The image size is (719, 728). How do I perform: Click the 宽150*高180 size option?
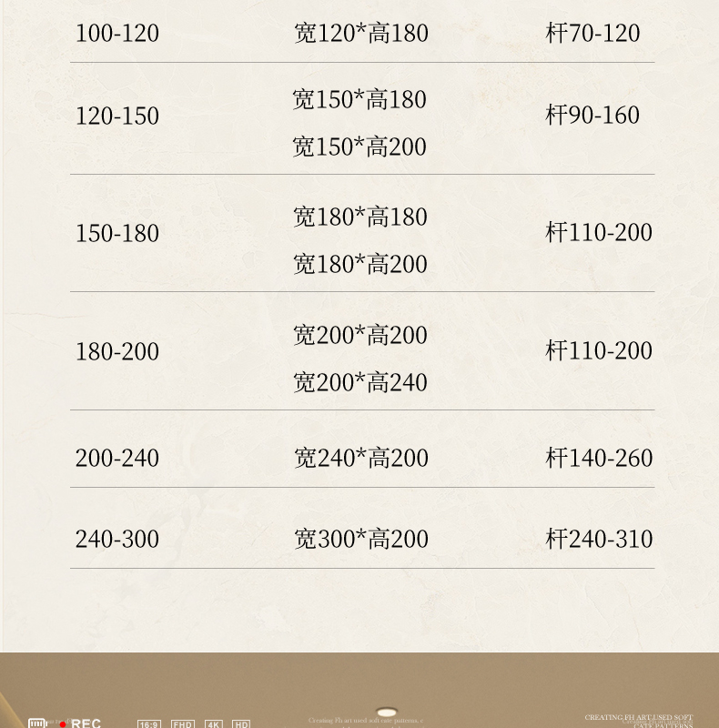pyautogui.click(x=359, y=99)
